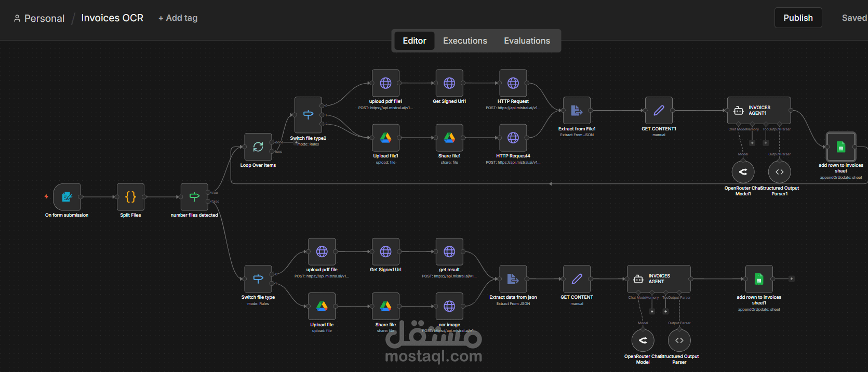
Task: Open the OpenRouter Chat Model1 node
Action: (743, 171)
